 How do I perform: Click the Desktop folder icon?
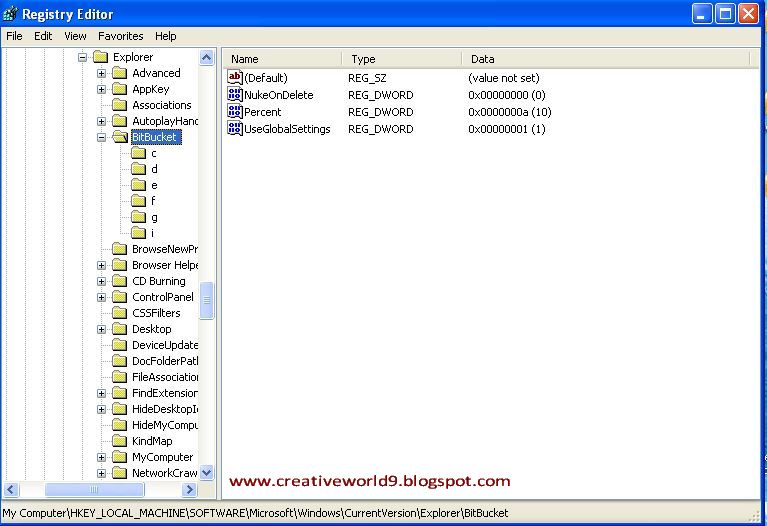119,329
